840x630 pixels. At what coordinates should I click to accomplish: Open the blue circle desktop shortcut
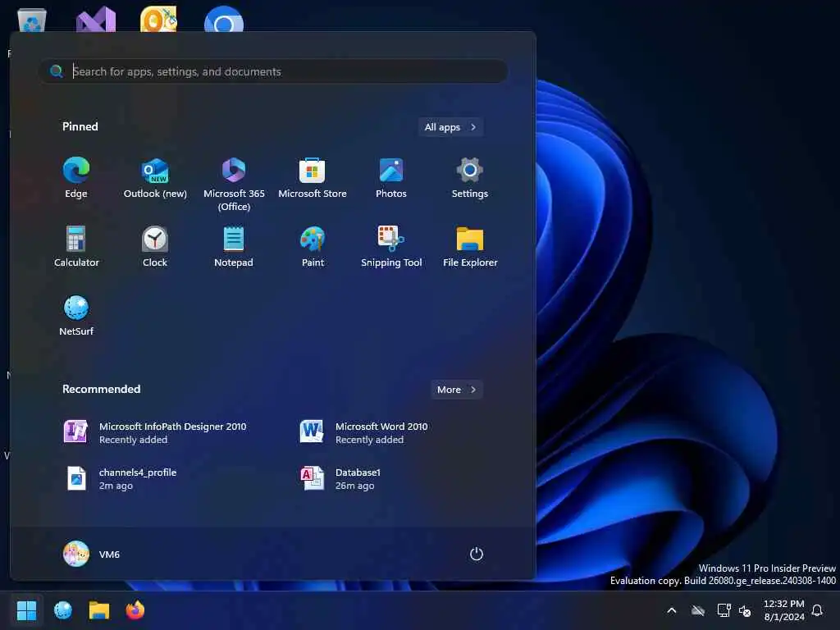(x=224, y=20)
